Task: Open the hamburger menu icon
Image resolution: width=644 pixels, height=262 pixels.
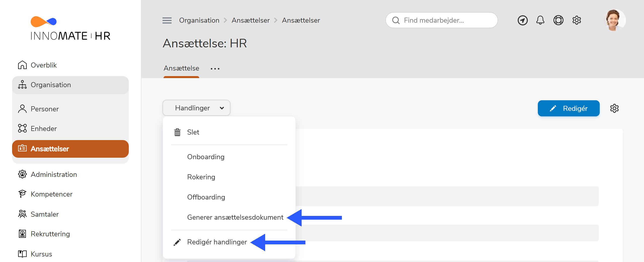Action: (x=167, y=20)
